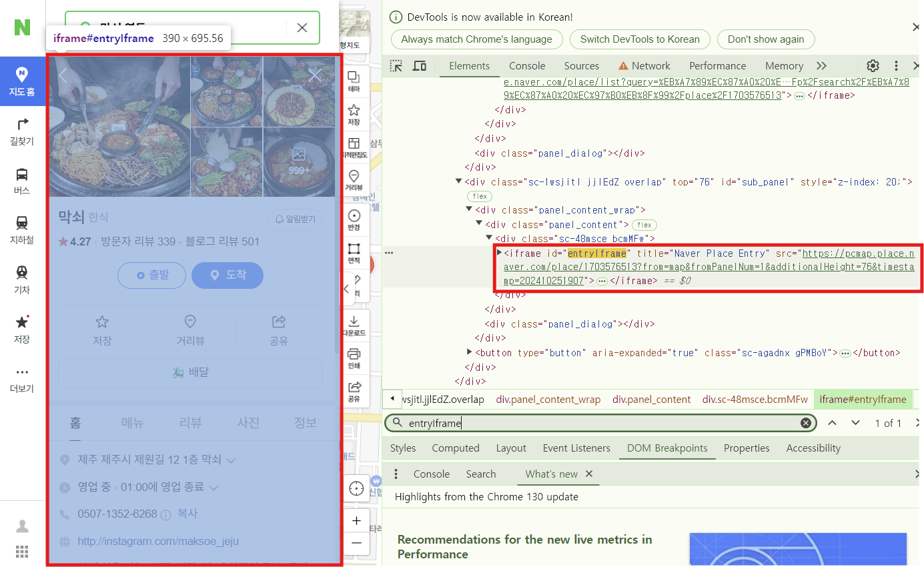Go to next search result arrow
This screenshot has width=924, height=567.
coord(855,423)
